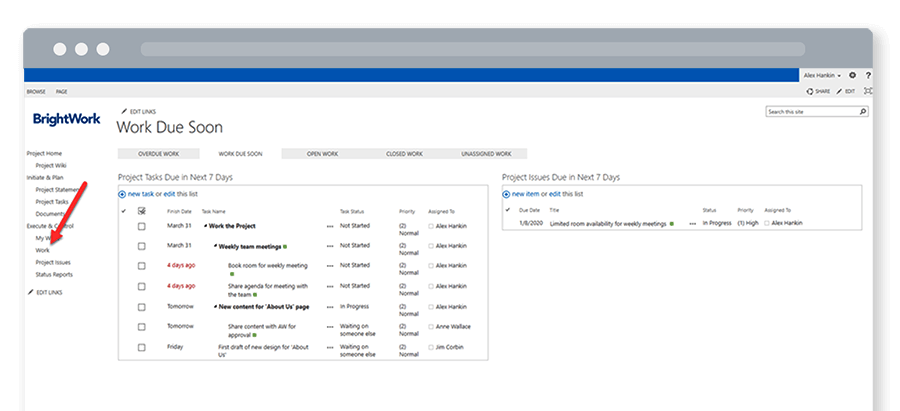Click the plus icon beside new task
Screen dimensions: 900x411
[x=122, y=193]
